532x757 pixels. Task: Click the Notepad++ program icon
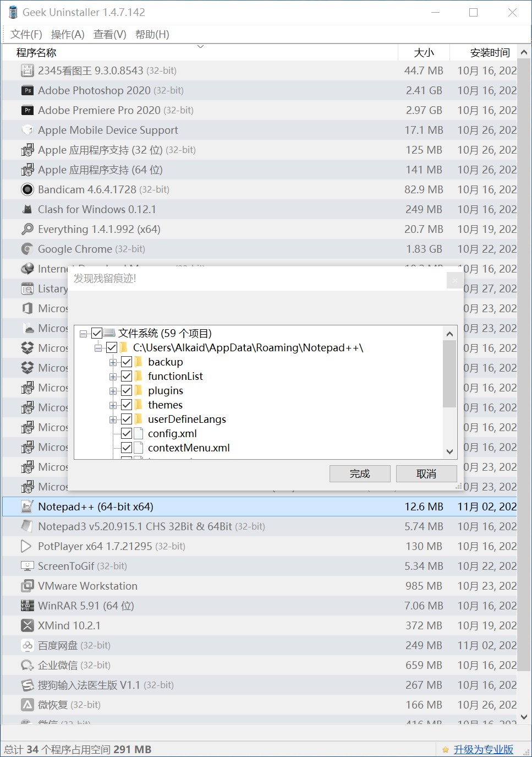pos(28,507)
